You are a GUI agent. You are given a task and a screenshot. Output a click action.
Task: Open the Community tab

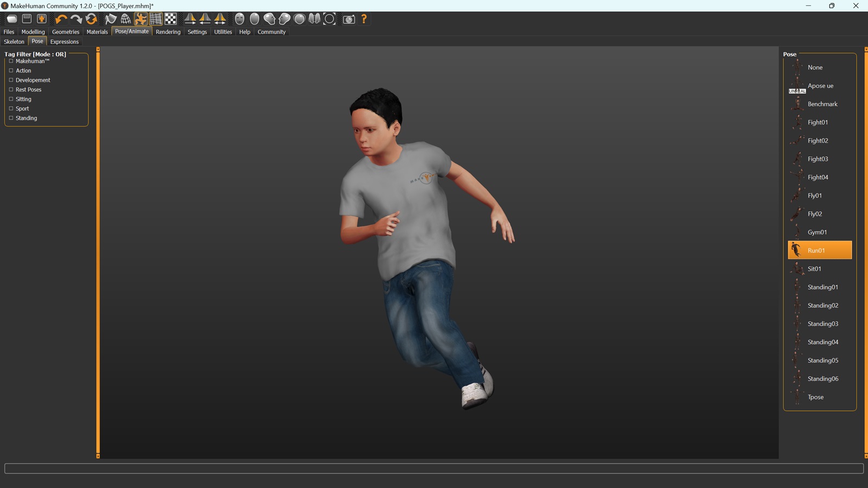271,32
